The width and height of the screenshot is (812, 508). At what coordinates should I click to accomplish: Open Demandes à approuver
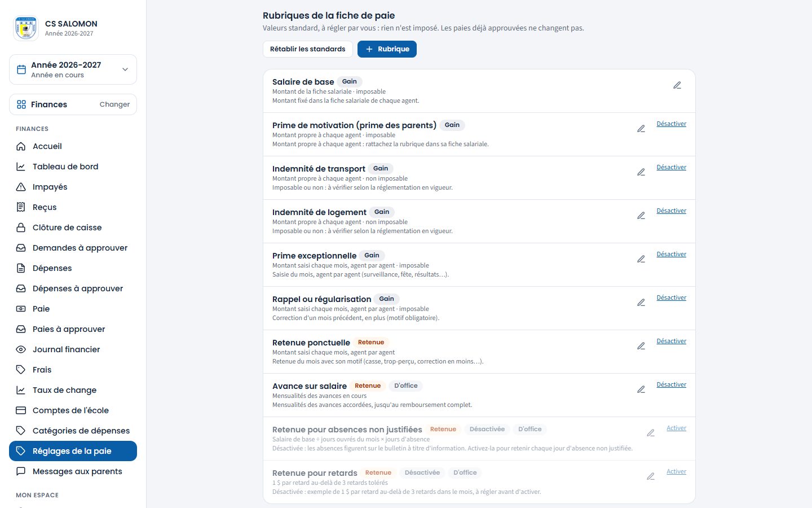[x=73, y=248]
